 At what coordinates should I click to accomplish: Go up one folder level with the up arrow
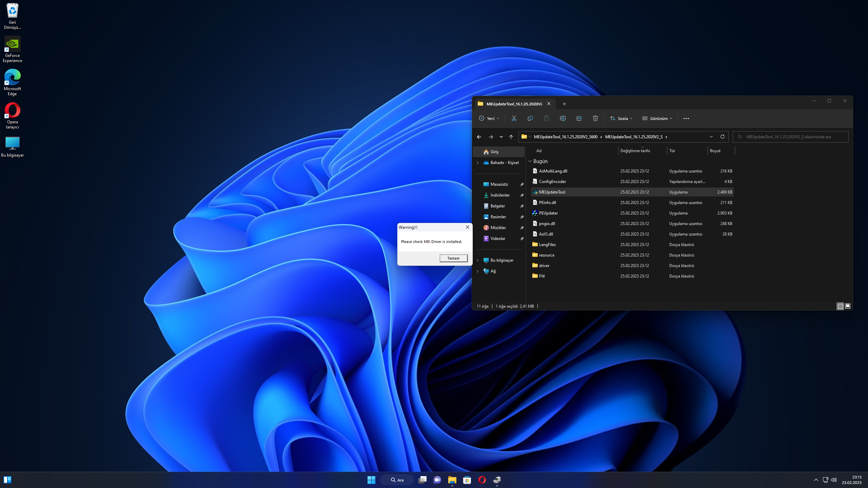(511, 137)
